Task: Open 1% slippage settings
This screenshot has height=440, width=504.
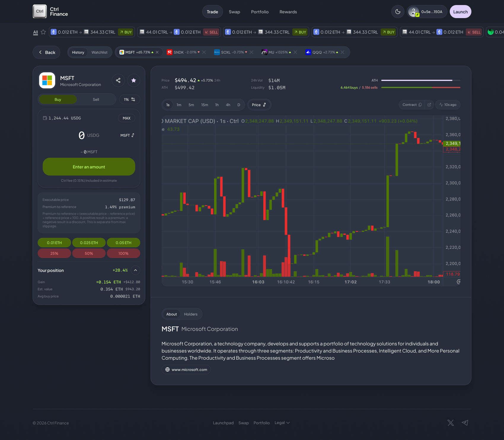Action: coord(130,99)
